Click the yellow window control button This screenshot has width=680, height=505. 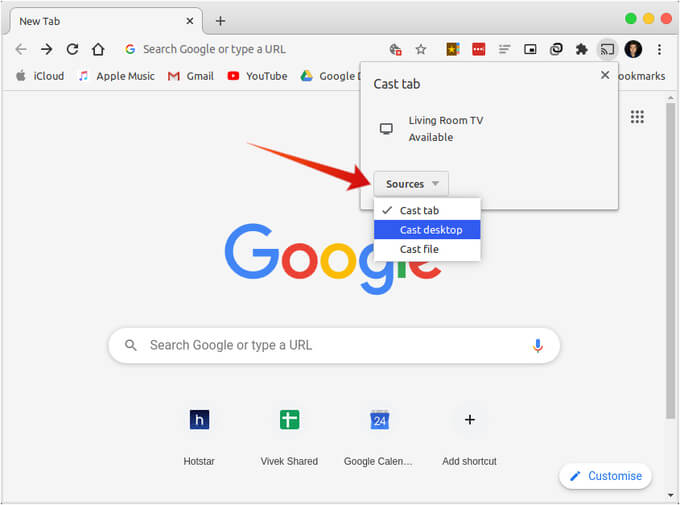[648, 18]
